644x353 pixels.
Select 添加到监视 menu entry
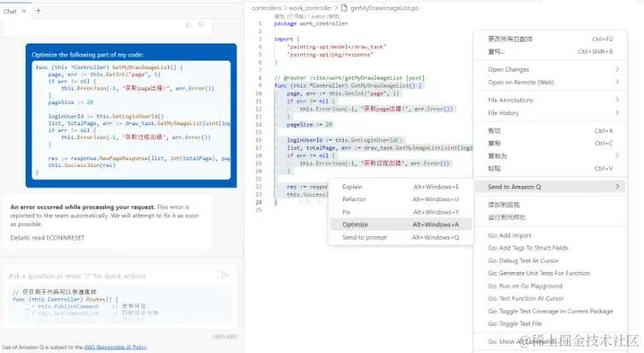tap(550, 205)
